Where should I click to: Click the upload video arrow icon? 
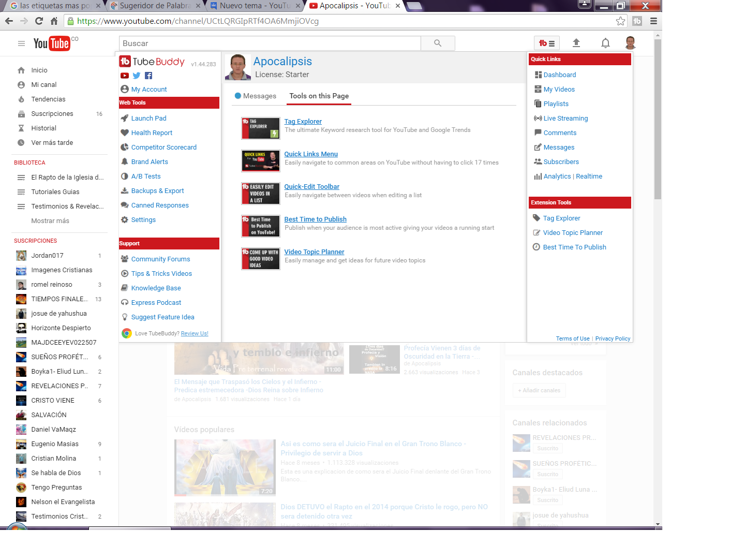576,43
